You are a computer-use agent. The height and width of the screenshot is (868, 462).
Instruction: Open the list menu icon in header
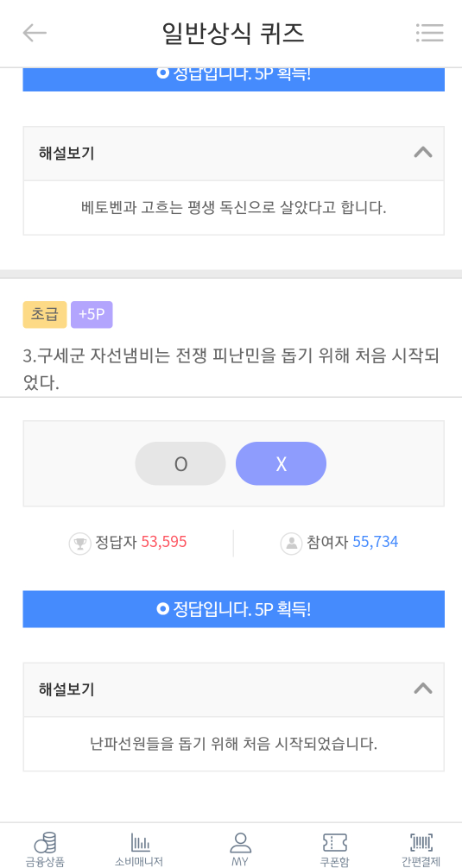click(x=429, y=33)
